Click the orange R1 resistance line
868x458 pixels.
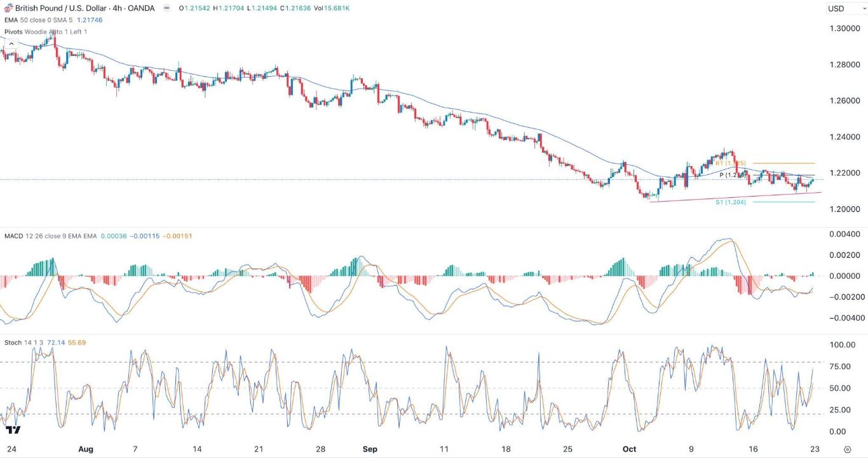point(783,163)
